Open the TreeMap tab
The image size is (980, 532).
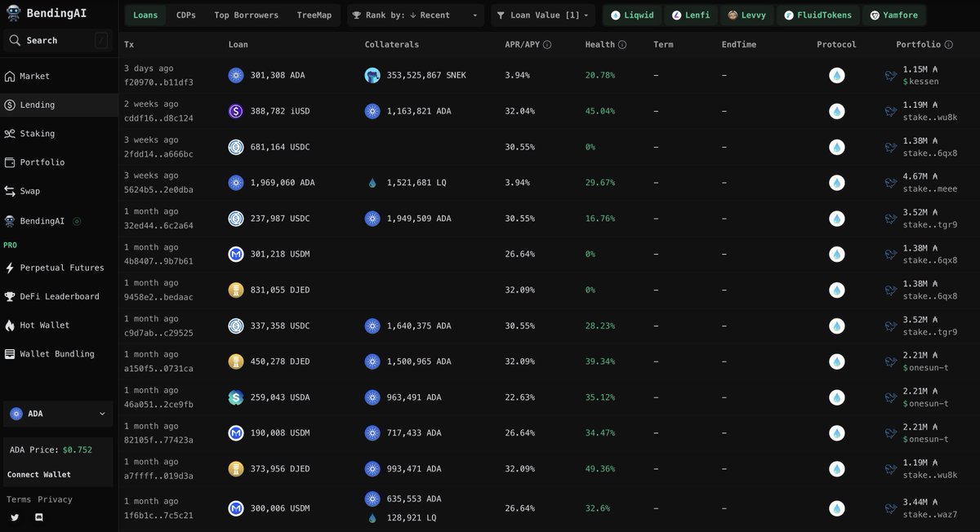pos(314,15)
